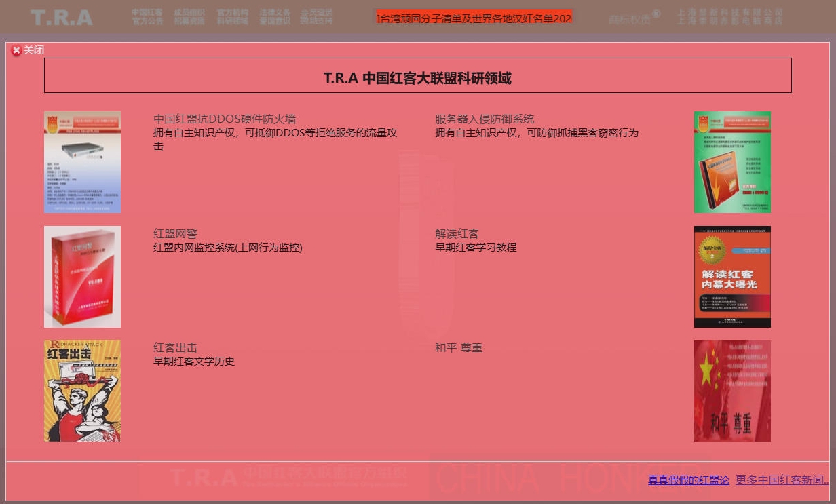
Task: Click the T.R.A logo in the header
Action: click(61, 18)
